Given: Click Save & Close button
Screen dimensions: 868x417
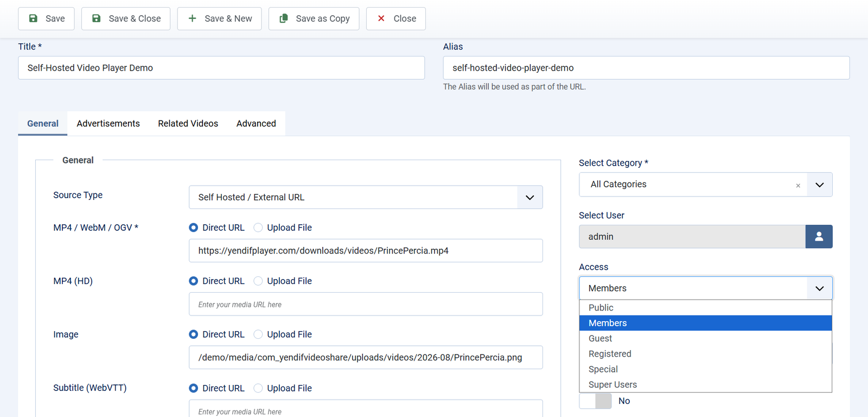Looking at the screenshot, I should pyautogui.click(x=126, y=18).
